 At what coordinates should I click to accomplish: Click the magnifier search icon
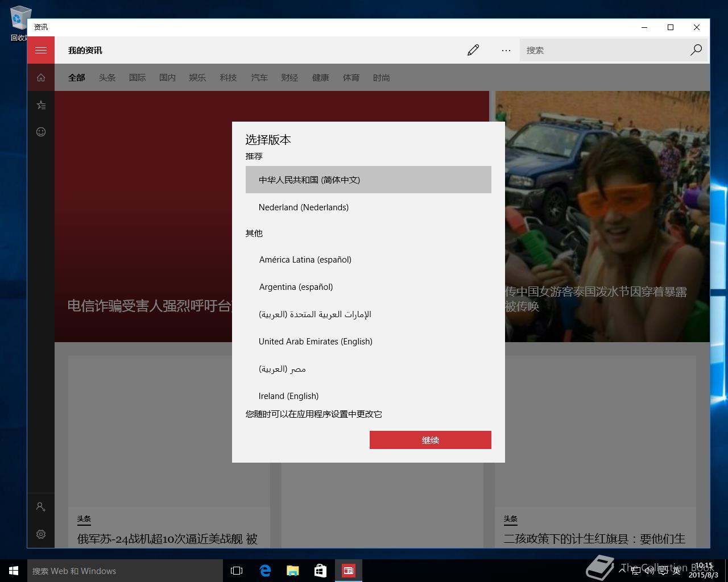(x=696, y=50)
